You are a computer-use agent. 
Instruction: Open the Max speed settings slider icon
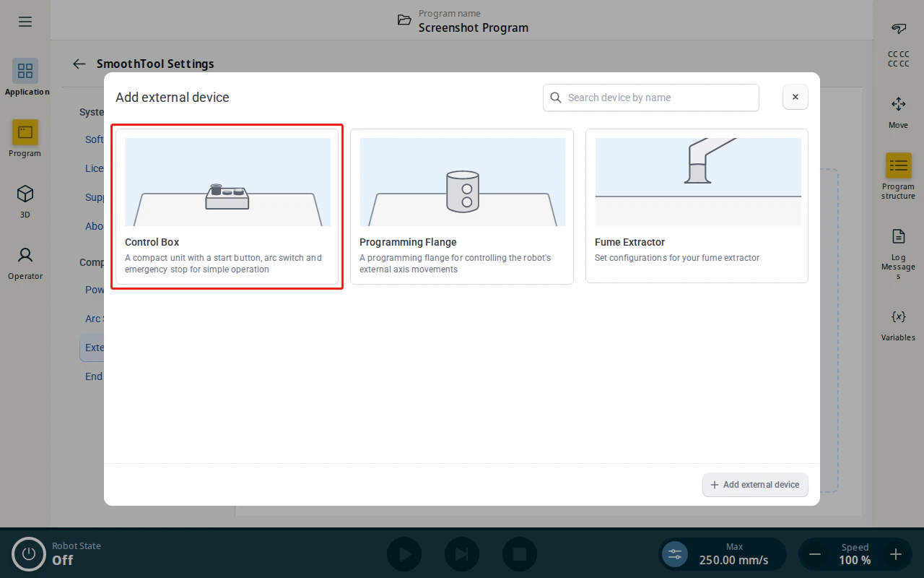pyautogui.click(x=675, y=554)
